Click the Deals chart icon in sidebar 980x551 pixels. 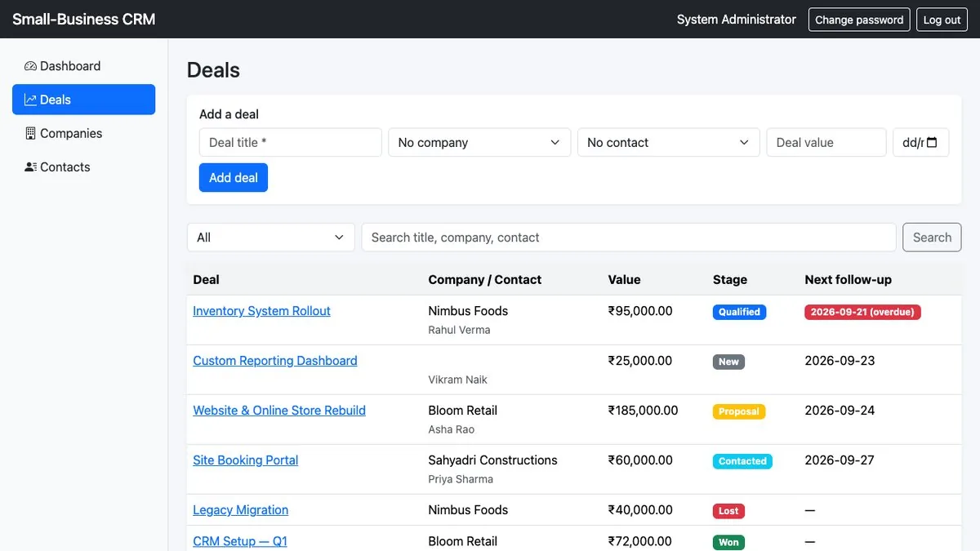point(30,100)
